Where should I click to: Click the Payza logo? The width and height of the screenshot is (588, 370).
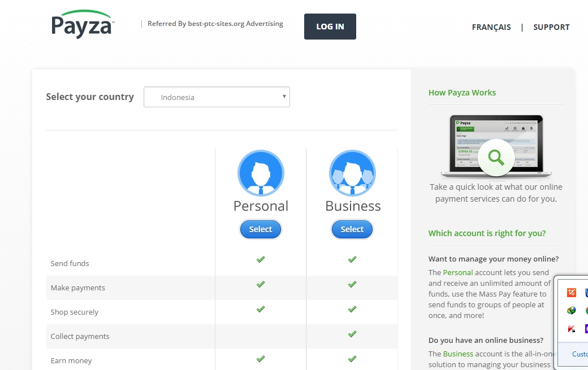[83, 24]
